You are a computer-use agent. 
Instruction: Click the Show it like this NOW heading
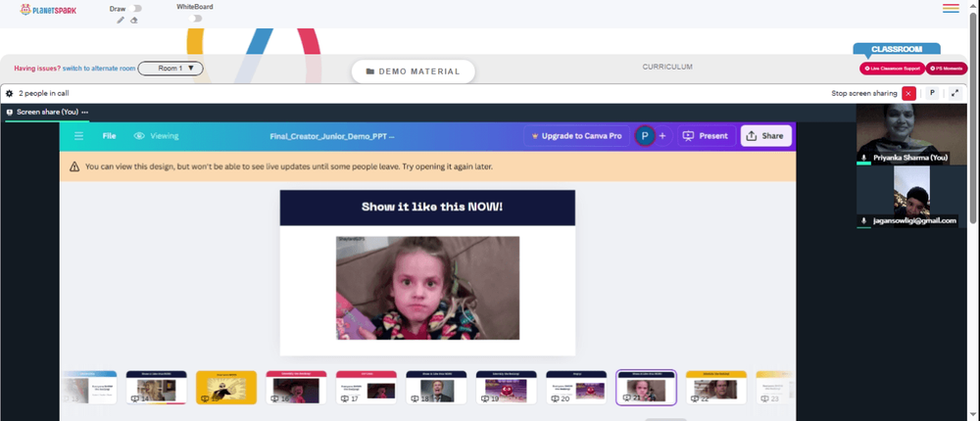(432, 207)
